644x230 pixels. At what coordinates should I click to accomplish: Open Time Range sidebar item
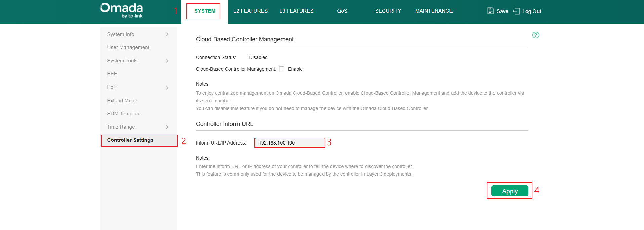[x=121, y=127]
